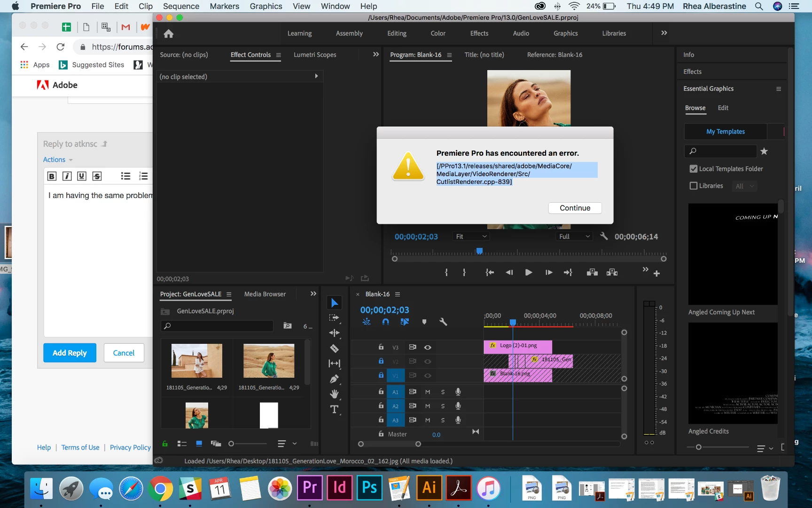
Task: Go to Out point
Action: click(568, 272)
